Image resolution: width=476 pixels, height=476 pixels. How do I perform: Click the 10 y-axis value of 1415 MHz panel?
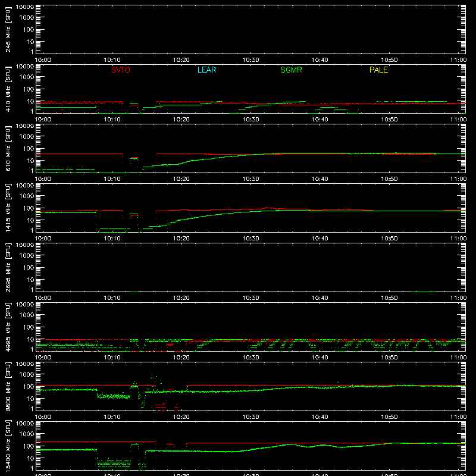31,220
